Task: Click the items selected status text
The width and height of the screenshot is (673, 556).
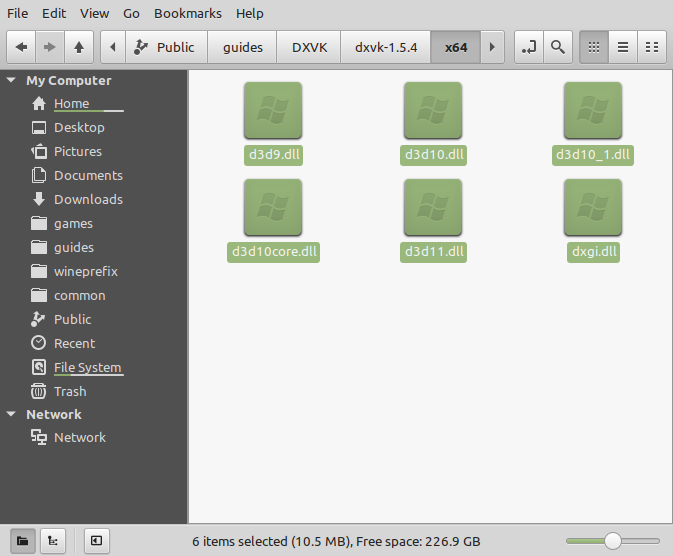Action: [x=336, y=541]
